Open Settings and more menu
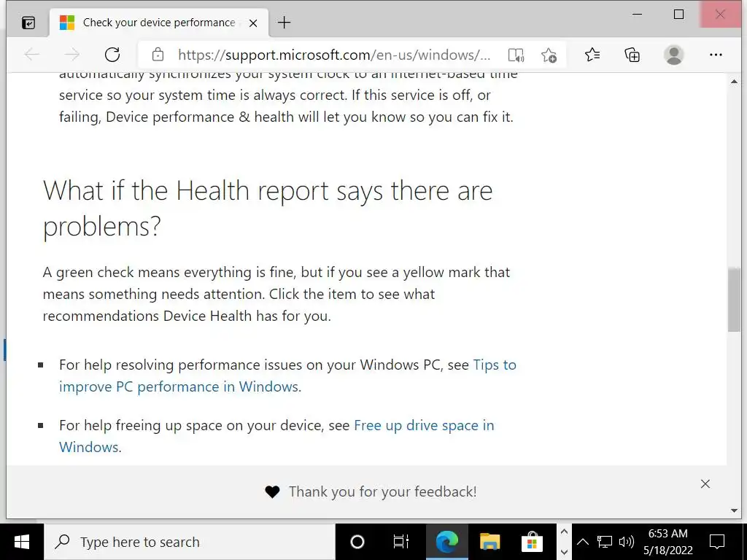Viewport: 747px width, 560px height. [716, 55]
